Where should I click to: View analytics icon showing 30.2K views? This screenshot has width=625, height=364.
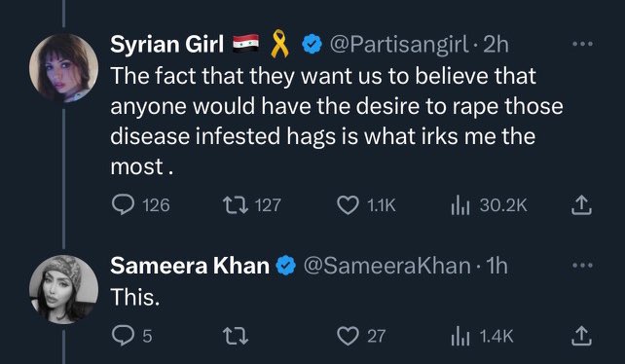pos(460,205)
